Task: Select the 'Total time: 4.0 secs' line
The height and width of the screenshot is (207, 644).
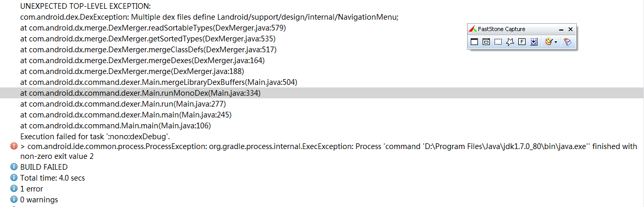Action: [52, 178]
